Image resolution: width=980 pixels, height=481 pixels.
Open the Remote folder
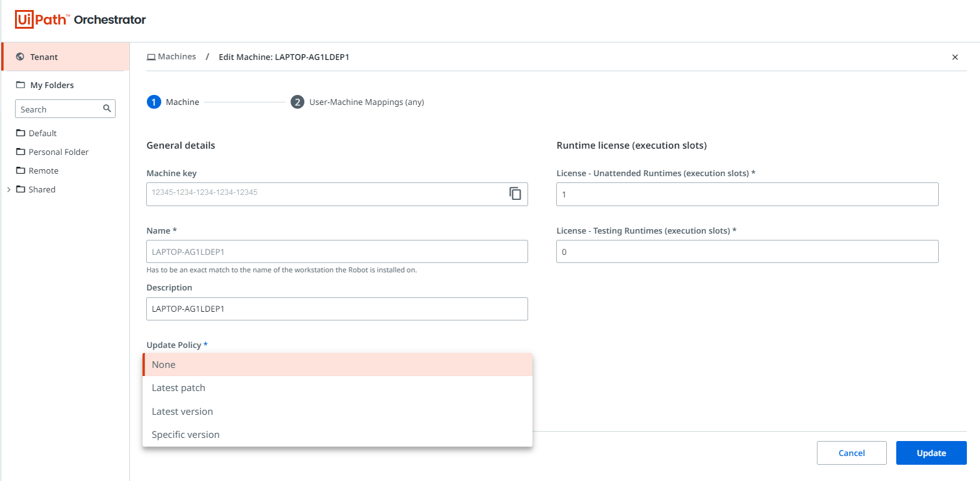pos(44,171)
